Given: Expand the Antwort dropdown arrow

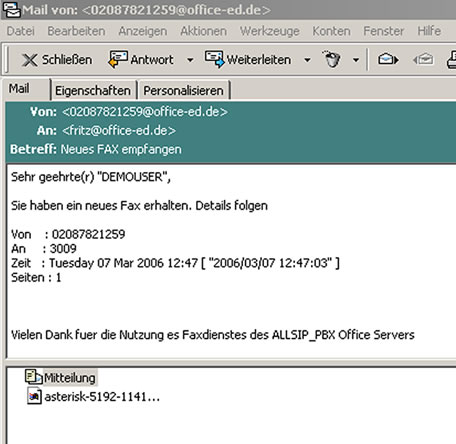Looking at the screenshot, I should coord(190,60).
